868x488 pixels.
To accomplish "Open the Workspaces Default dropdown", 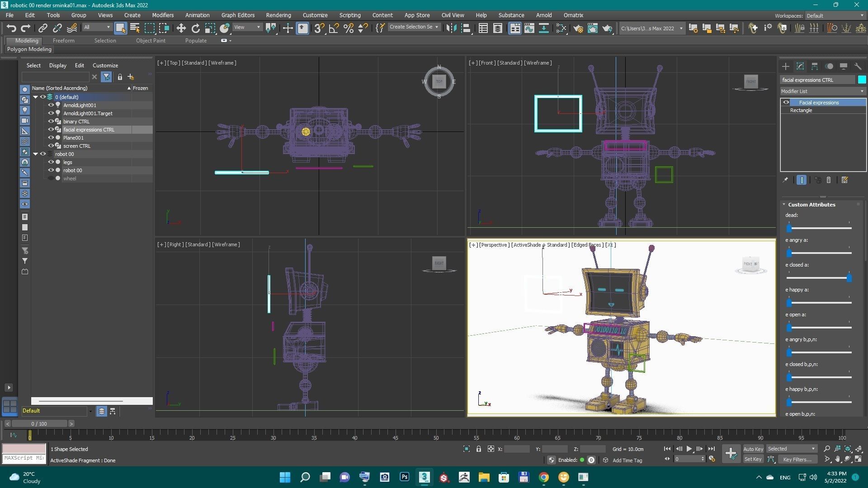I will coord(835,16).
